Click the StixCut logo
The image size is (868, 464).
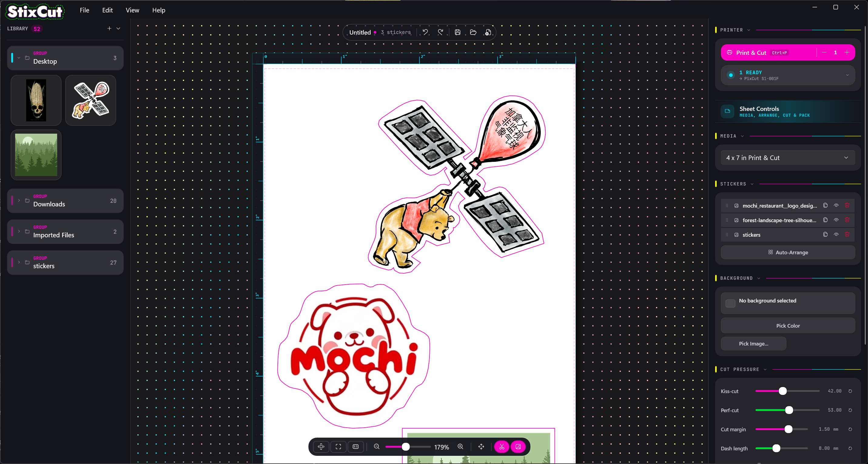coord(35,12)
